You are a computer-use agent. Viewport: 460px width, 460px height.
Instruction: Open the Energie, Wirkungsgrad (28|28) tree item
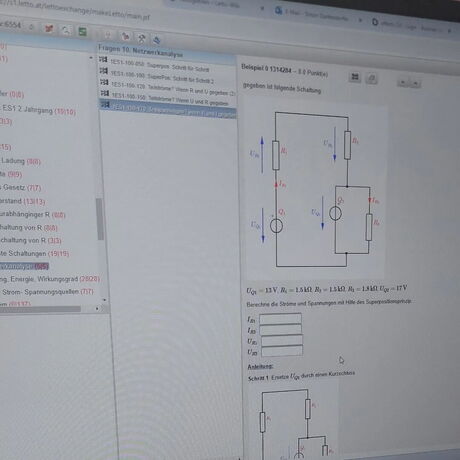50,279
